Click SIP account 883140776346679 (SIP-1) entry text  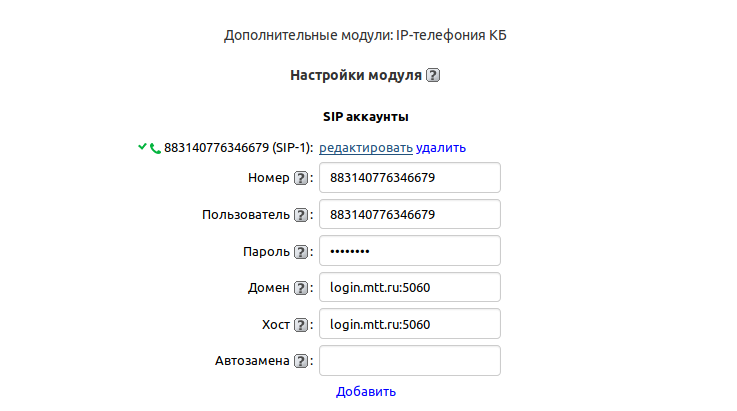pyautogui.click(x=238, y=148)
